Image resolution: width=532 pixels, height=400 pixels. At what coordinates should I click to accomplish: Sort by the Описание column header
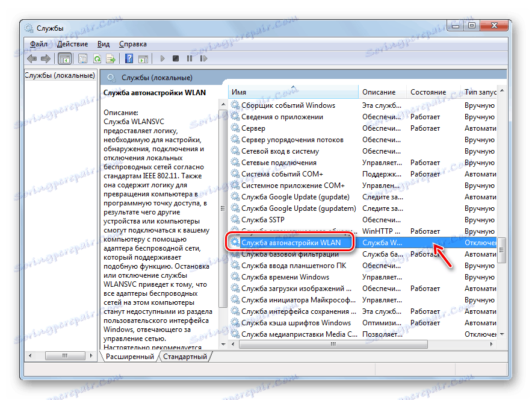click(x=382, y=92)
